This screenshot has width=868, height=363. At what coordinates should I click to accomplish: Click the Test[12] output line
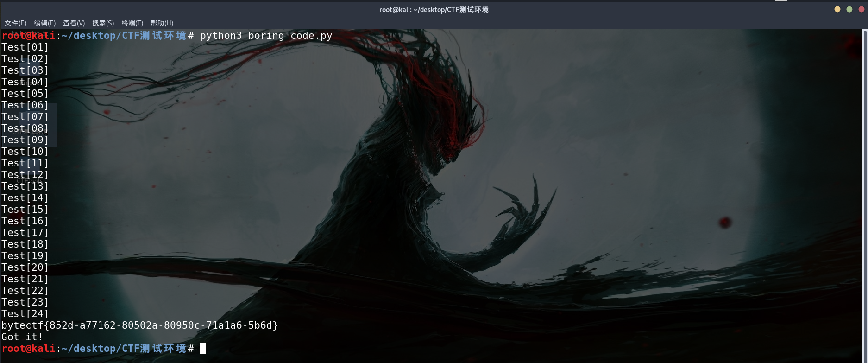[x=25, y=175]
